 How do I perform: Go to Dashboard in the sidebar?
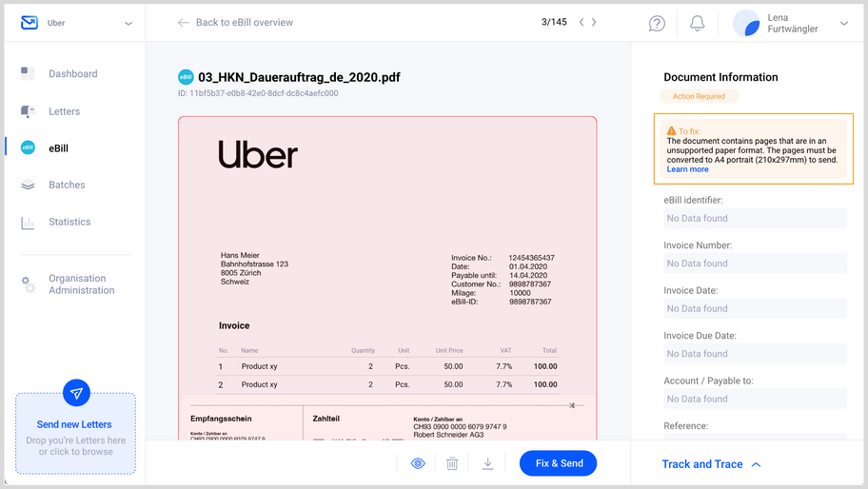pyautogui.click(x=73, y=73)
